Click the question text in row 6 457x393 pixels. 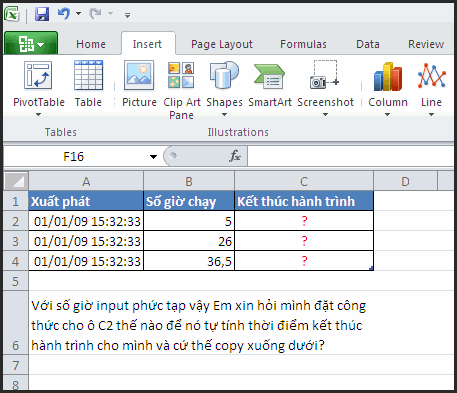click(x=199, y=325)
